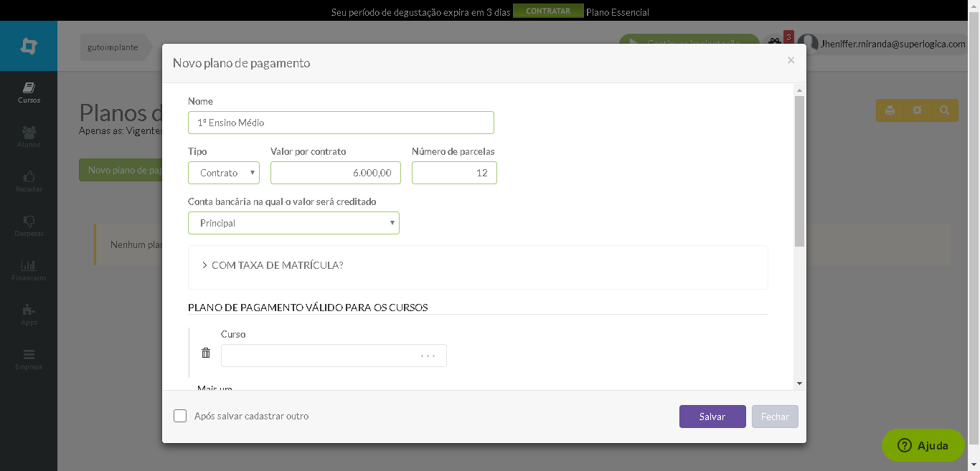Click the Nome input field

[x=341, y=123]
